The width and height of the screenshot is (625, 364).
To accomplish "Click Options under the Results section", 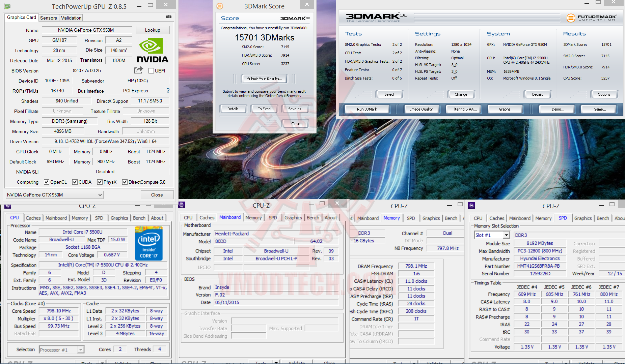I will (605, 94).
